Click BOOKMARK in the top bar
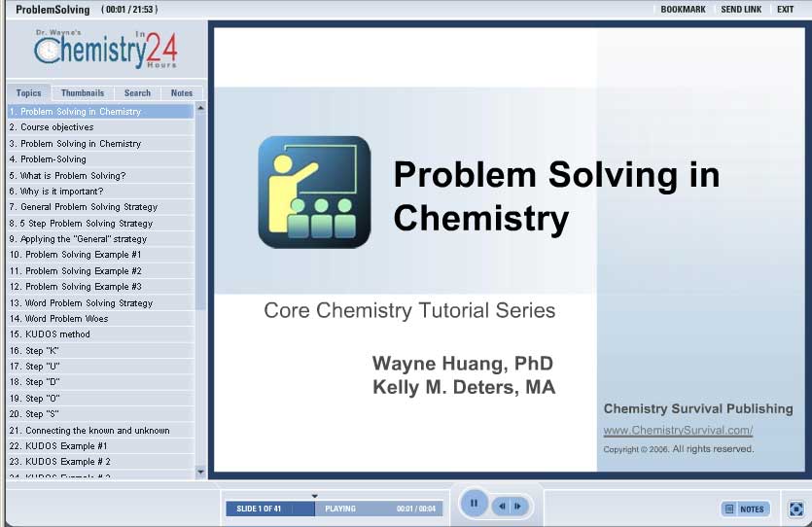The width and height of the screenshot is (812, 527). point(683,10)
